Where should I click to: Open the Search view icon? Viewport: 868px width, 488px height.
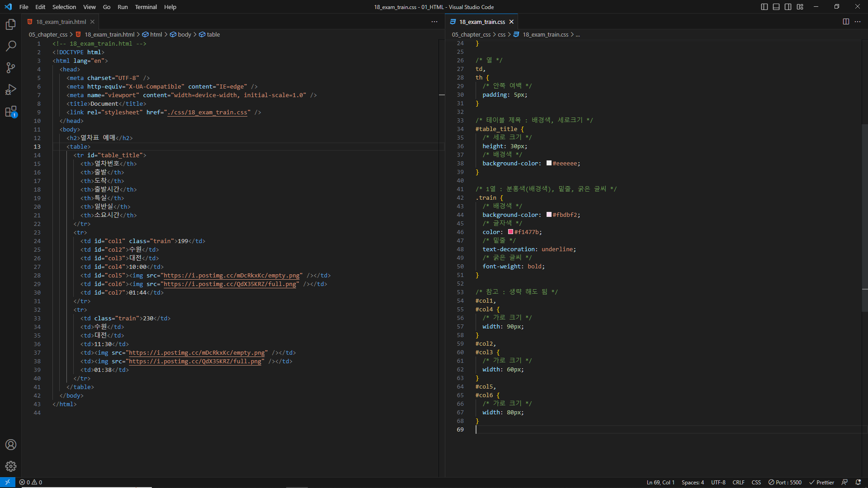(11, 46)
